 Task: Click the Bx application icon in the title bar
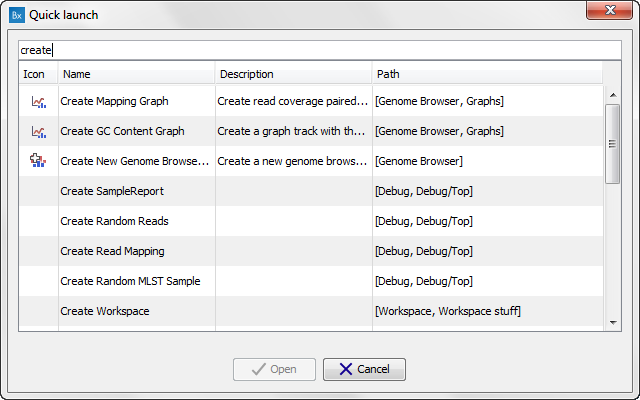click(x=17, y=16)
